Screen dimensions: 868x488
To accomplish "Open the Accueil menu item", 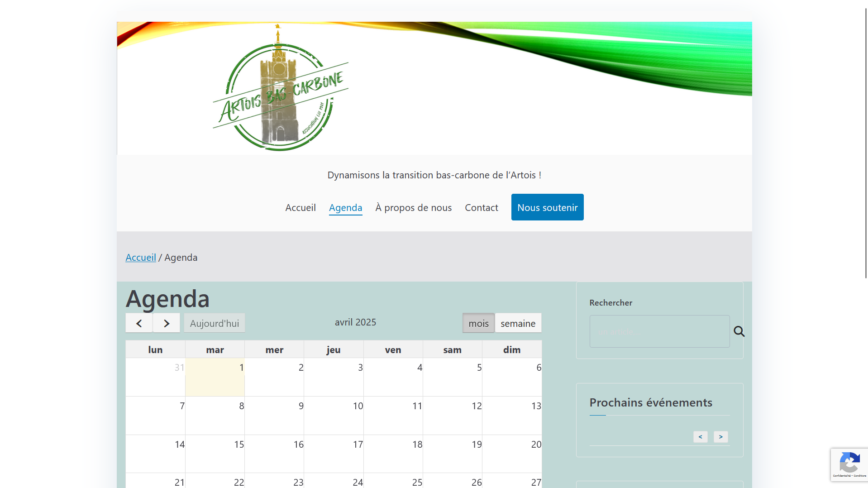I will coord(300,207).
